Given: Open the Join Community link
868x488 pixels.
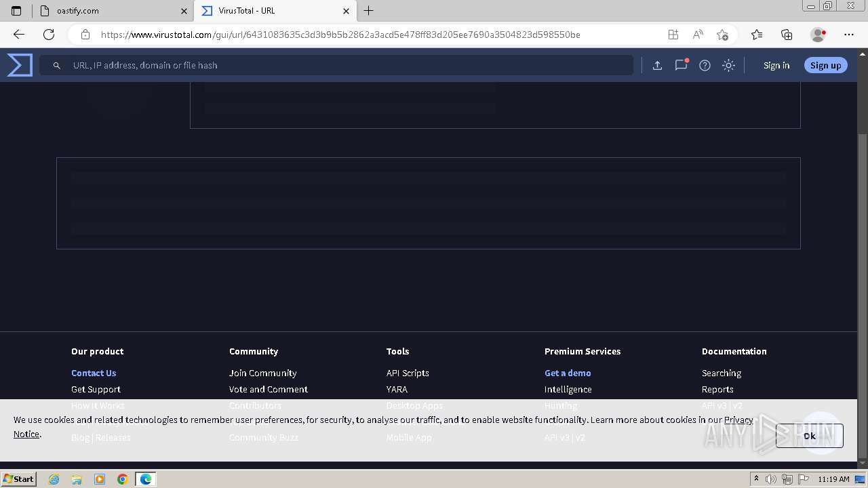Looking at the screenshot, I should (262, 373).
